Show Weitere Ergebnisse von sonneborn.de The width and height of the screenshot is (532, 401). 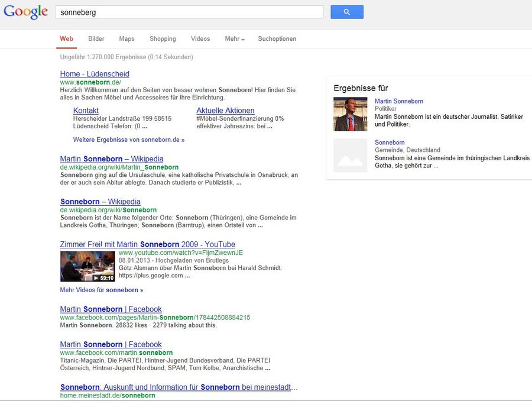[x=129, y=140]
